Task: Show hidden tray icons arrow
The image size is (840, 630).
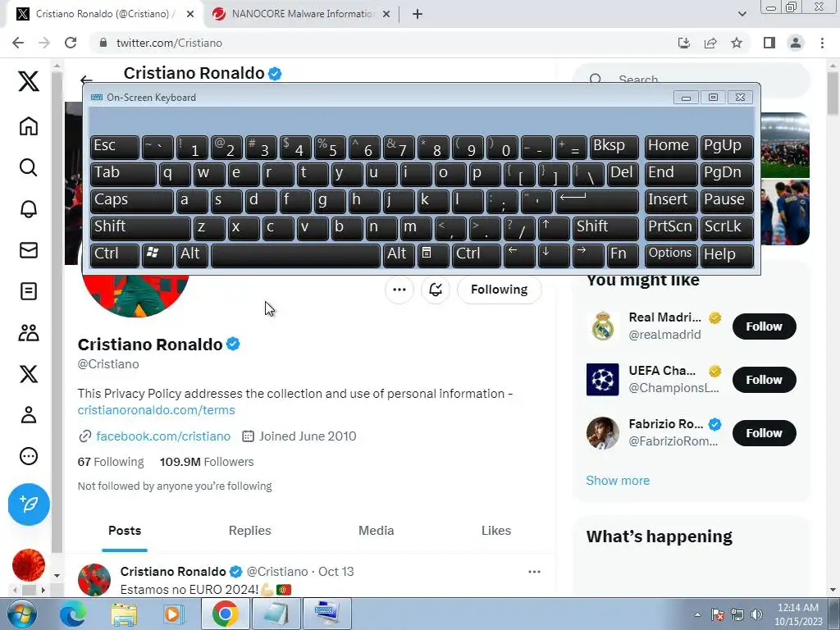Action: [697, 614]
